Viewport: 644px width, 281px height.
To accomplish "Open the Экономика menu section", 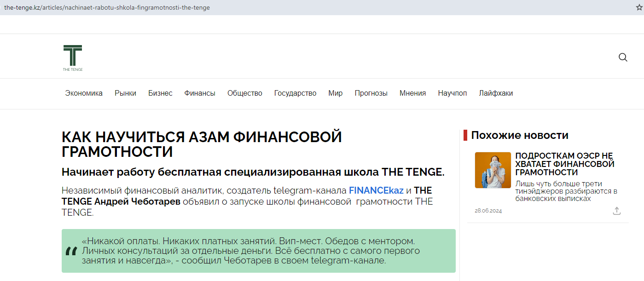I will click(84, 93).
